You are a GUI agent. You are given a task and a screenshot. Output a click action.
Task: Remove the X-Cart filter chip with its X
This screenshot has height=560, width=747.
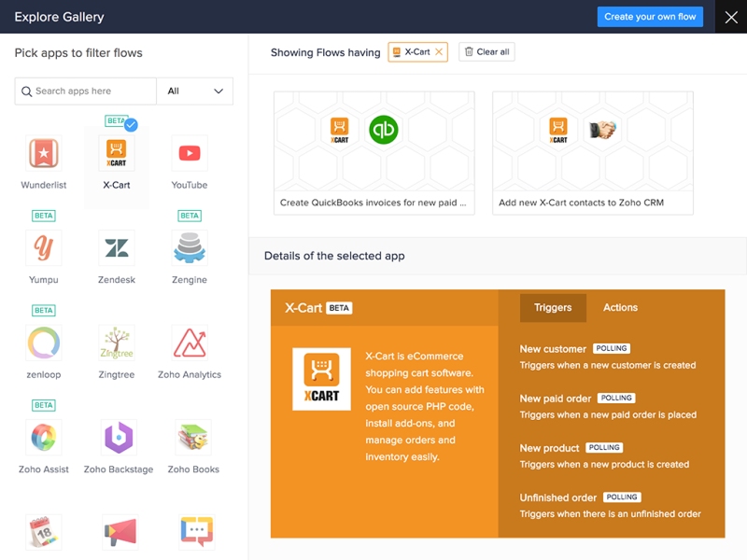point(439,52)
